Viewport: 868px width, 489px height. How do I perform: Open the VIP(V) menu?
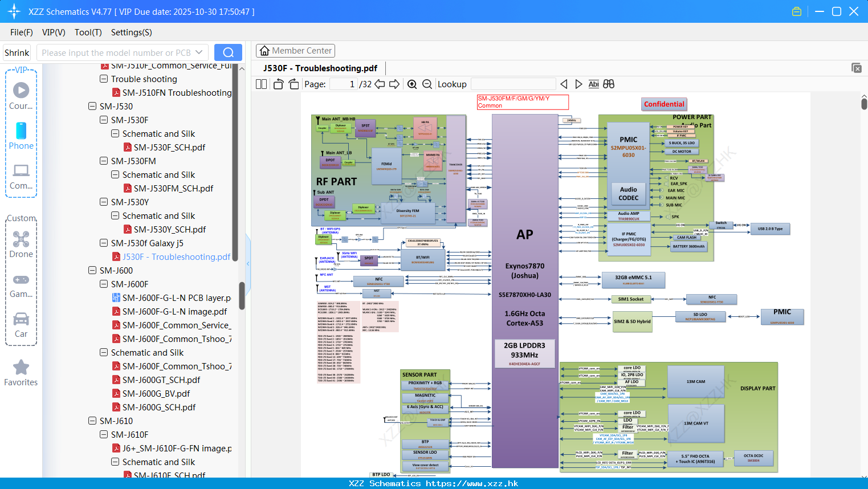coord(54,32)
